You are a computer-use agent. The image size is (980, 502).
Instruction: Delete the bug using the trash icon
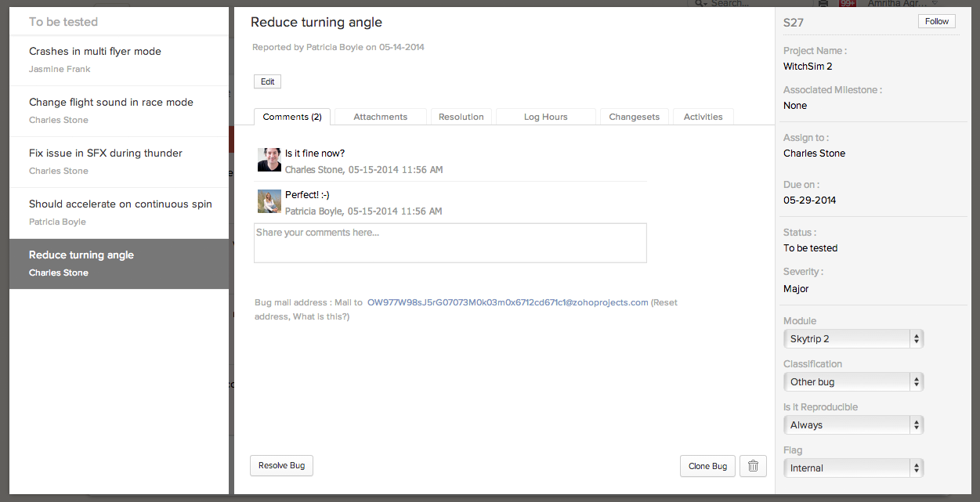[753, 465]
